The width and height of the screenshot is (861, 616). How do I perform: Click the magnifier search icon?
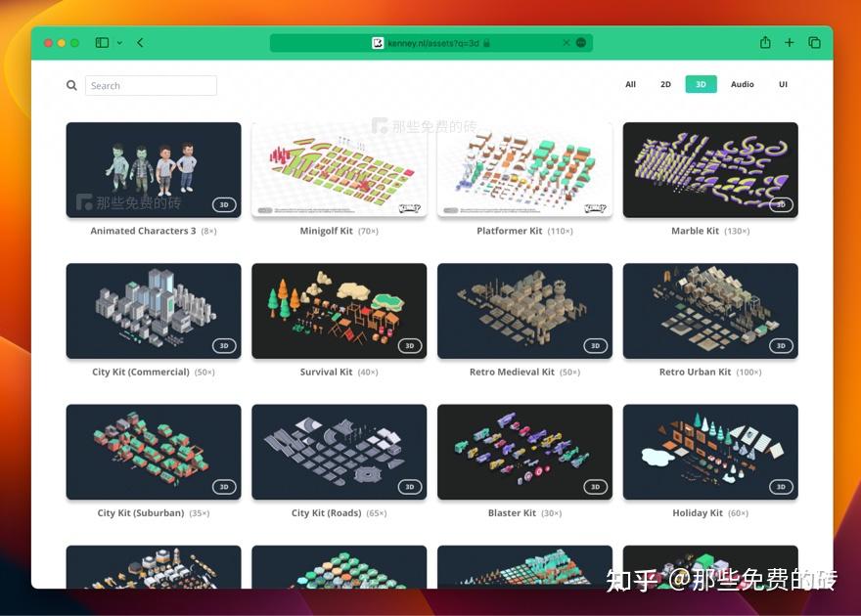click(71, 85)
